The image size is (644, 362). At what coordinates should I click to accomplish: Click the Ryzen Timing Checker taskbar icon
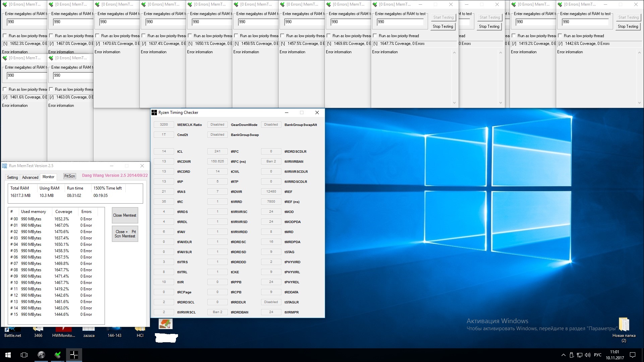(74, 355)
